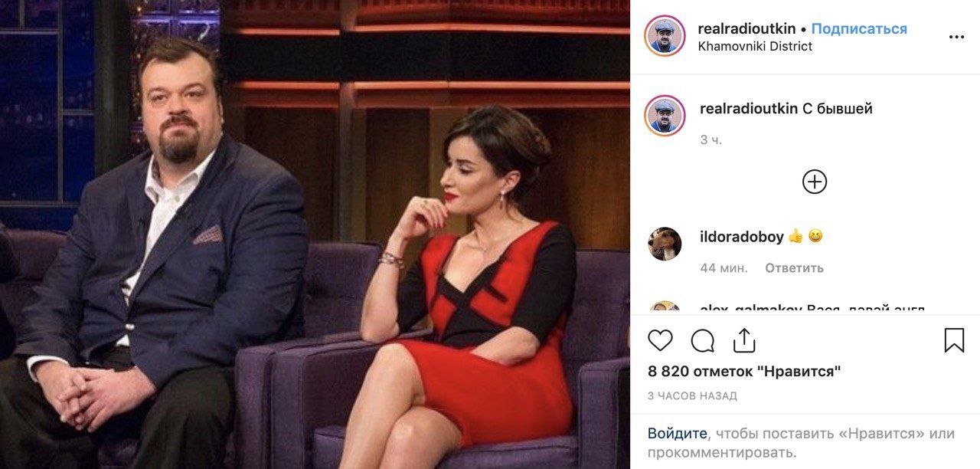Image resolution: width=980 pixels, height=469 pixels.
Task: Follow the account via Подписаться
Action: (x=859, y=29)
